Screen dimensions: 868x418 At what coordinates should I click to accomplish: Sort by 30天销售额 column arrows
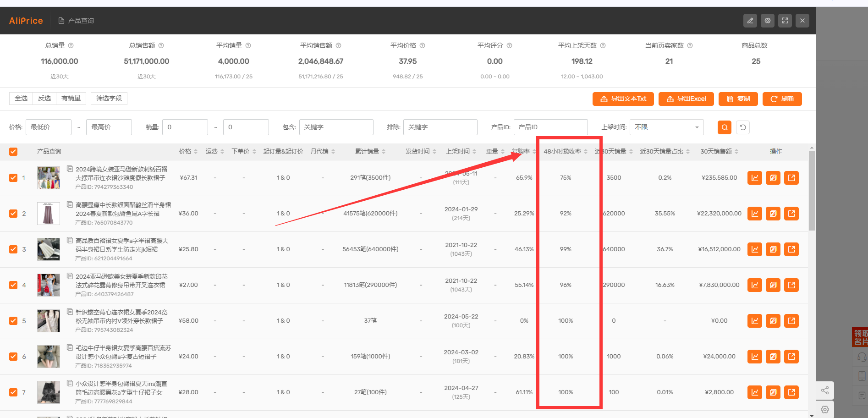[736, 152]
